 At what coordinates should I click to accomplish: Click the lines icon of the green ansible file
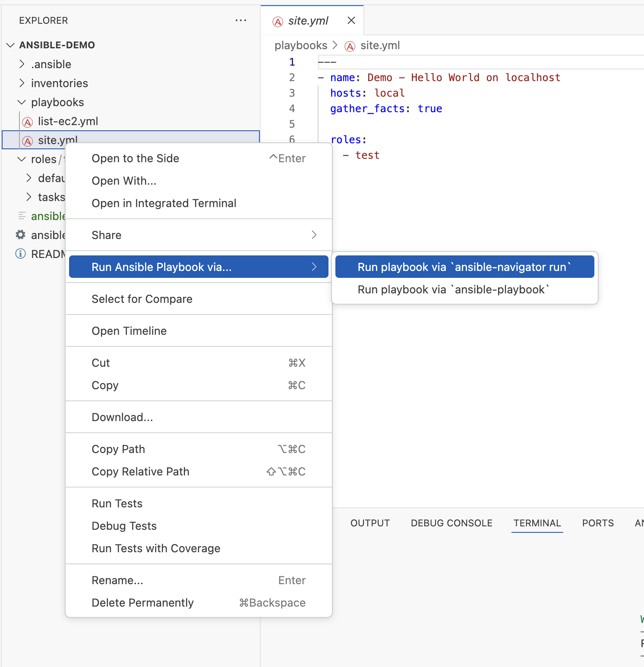(x=22, y=215)
